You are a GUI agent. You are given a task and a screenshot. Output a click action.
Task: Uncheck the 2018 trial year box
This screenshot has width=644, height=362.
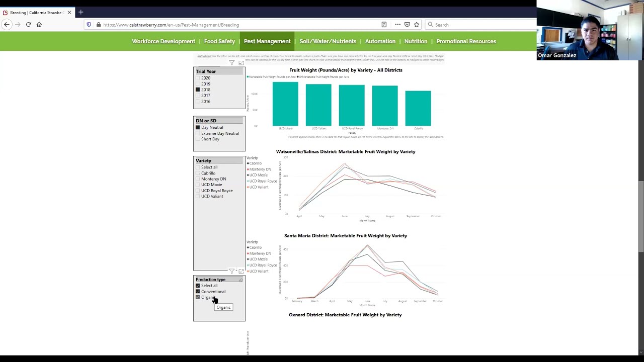coord(198,89)
